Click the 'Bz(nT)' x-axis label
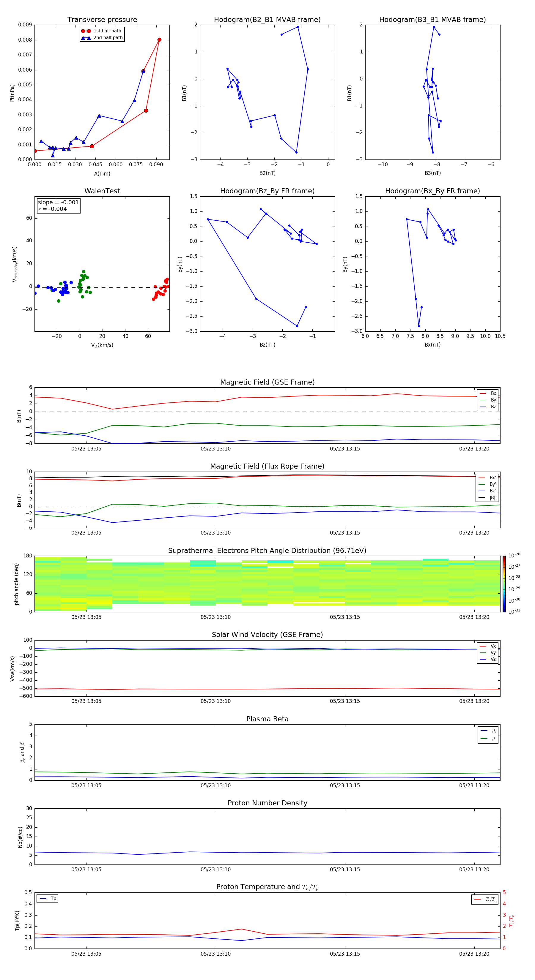 pyautogui.click(x=267, y=345)
